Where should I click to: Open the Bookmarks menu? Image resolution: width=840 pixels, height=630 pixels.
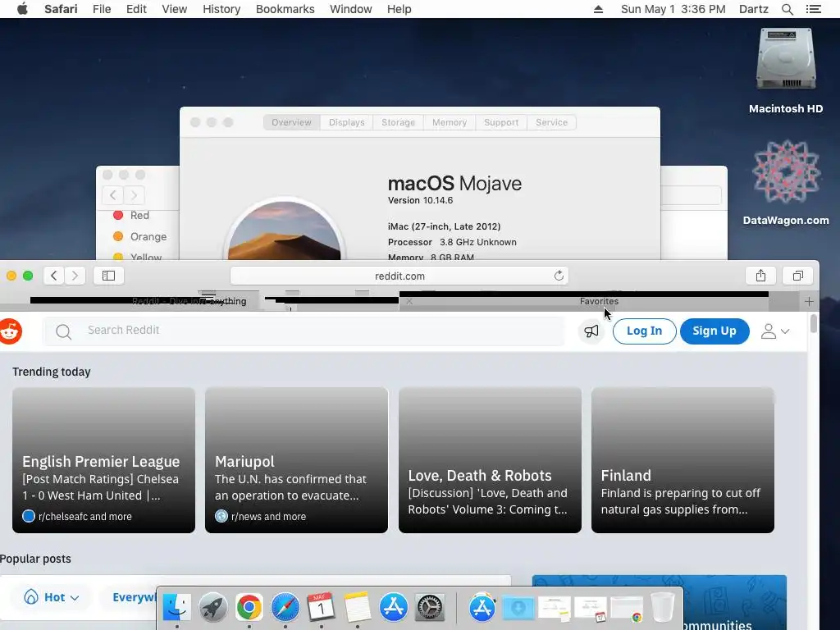click(x=285, y=9)
